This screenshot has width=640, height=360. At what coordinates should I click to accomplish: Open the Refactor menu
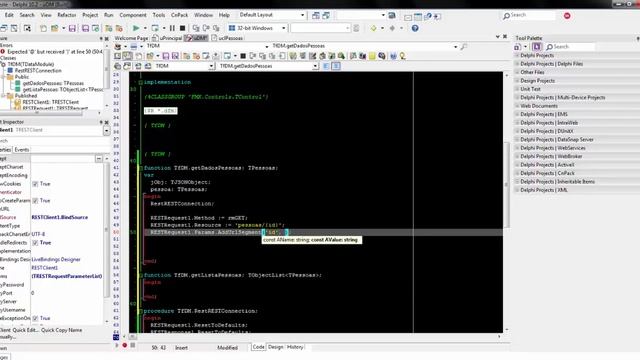(67, 15)
